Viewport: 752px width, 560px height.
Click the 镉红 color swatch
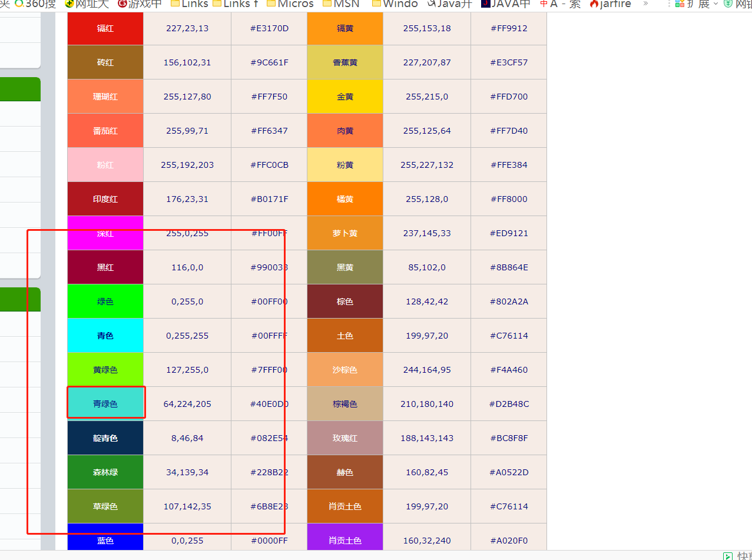point(105,28)
